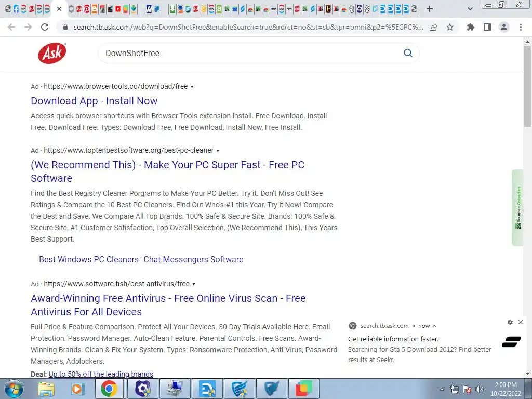532x399 pixels.
Task: Open notification settings gear
Action: [x=510, y=322]
